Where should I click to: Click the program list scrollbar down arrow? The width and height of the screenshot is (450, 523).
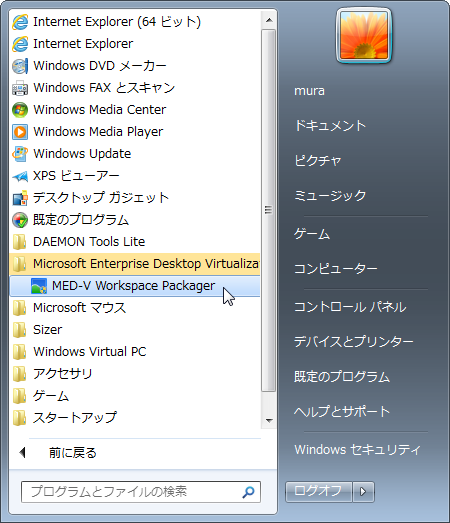point(269,420)
